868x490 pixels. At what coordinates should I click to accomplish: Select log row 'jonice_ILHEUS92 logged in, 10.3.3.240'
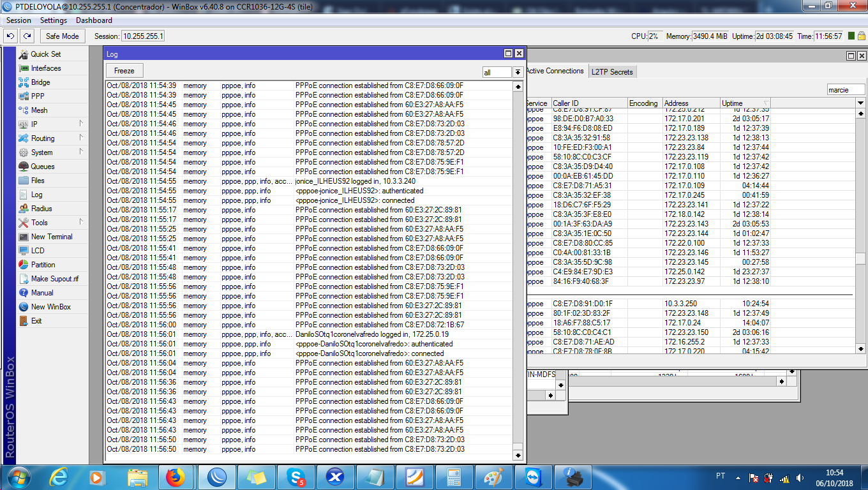[x=309, y=181]
